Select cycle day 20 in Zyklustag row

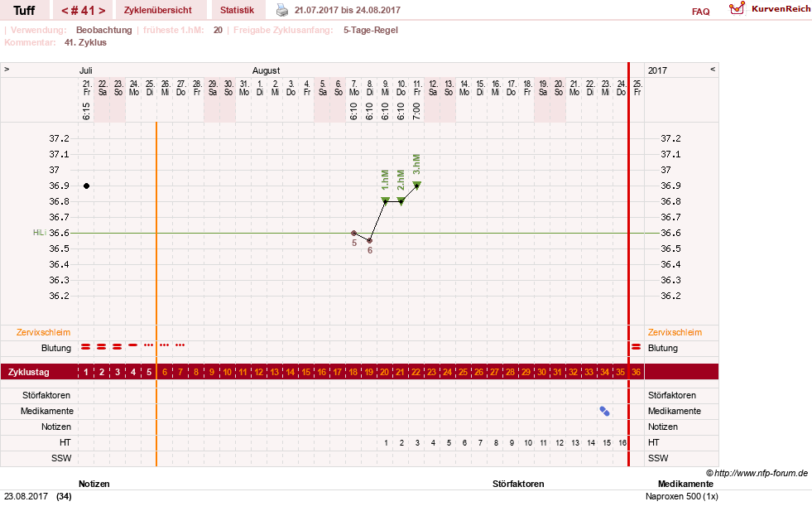[x=384, y=372]
